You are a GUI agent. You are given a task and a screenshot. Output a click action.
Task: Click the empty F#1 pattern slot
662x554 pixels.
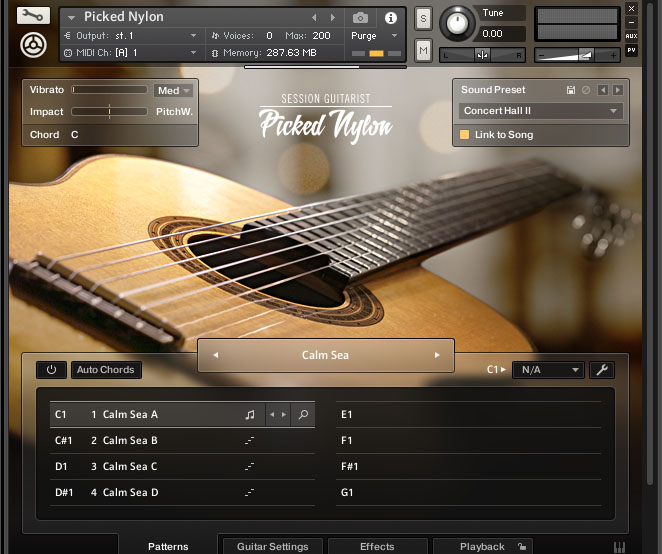click(x=469, y=467)
